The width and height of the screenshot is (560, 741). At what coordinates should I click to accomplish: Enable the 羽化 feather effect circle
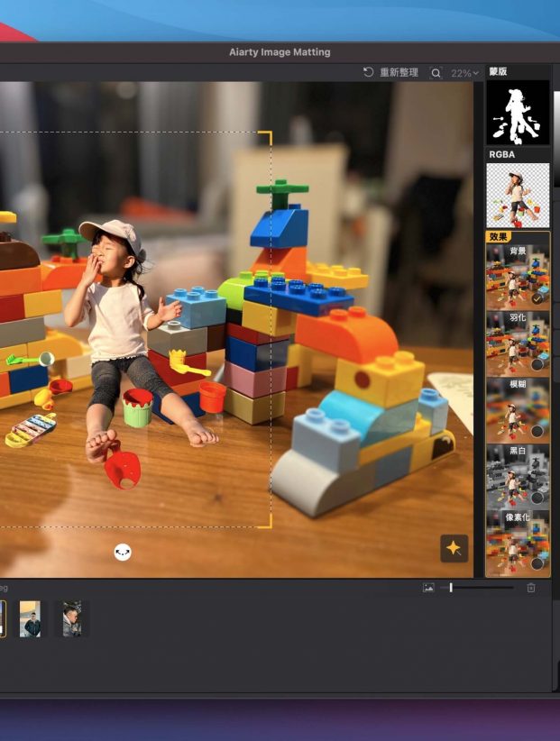pos(537,364)
